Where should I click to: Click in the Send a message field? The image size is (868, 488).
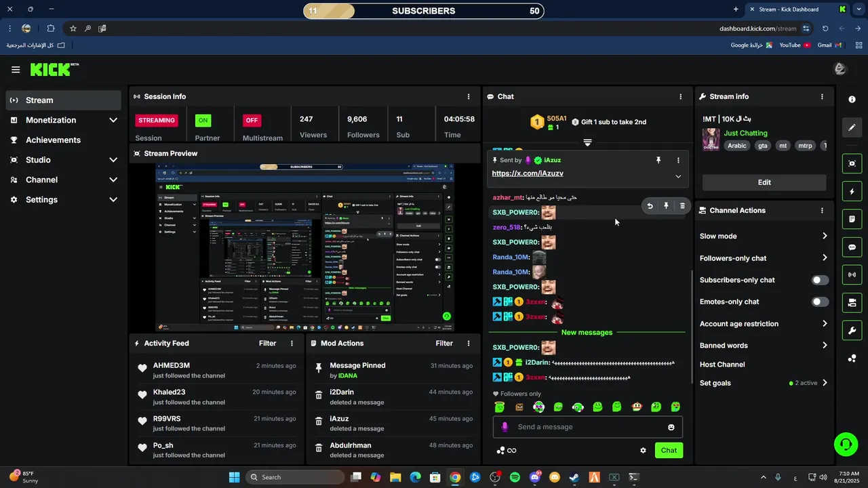[x=587, y=427]
